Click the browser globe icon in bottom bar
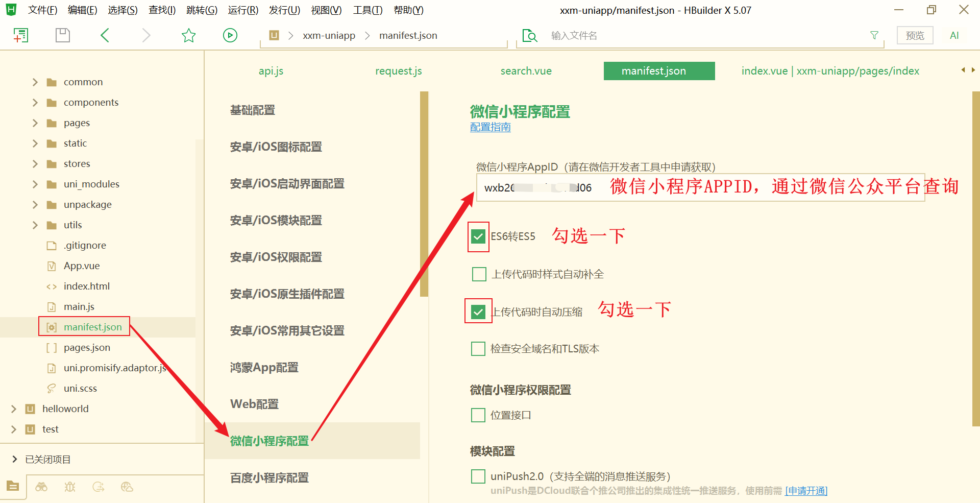The image size is (980, 503). 127,487
